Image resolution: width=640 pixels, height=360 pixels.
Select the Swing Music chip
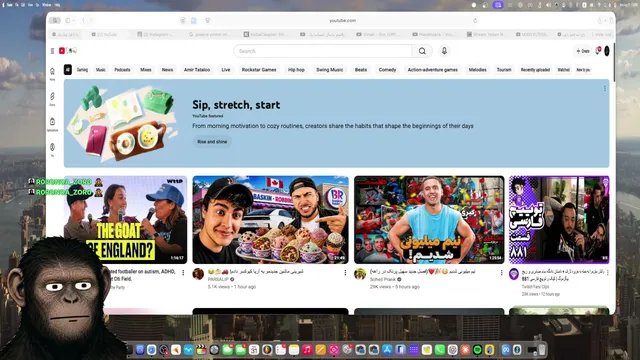[329, 70]
